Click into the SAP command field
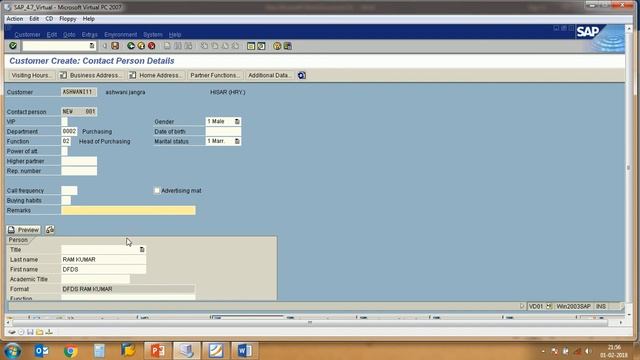Image resolution: width=640 pixels, height=360 pixels. (x=56, y=46)
